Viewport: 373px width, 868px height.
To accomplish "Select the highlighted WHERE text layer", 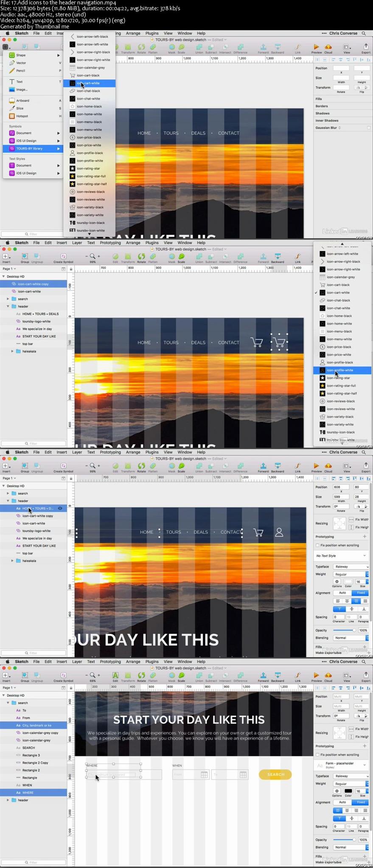I will click(x=34, y=793).
